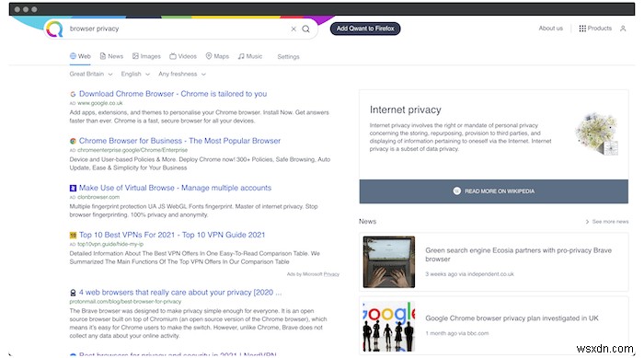The width and height of the screenshot is (644, 358).
Task: Click the www.google.co.uk ad URL
Action: pos(99,103)
